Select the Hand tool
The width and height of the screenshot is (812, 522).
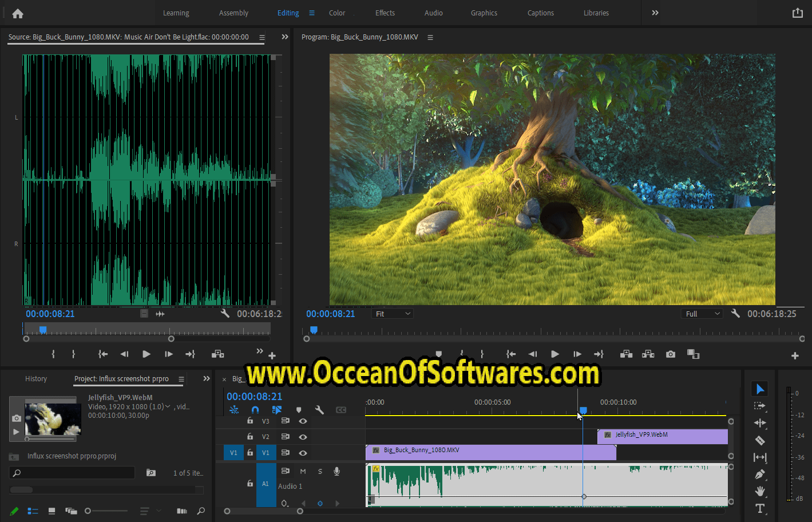pos(760,491)
